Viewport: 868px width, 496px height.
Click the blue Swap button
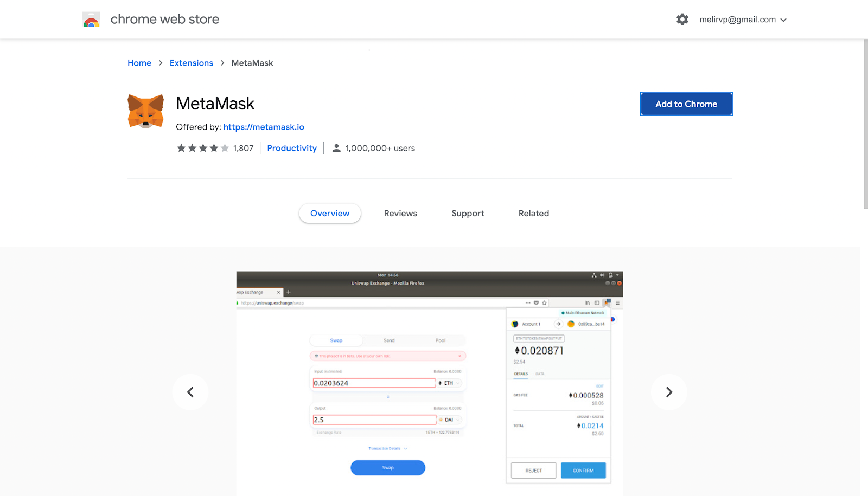[388, 468]
